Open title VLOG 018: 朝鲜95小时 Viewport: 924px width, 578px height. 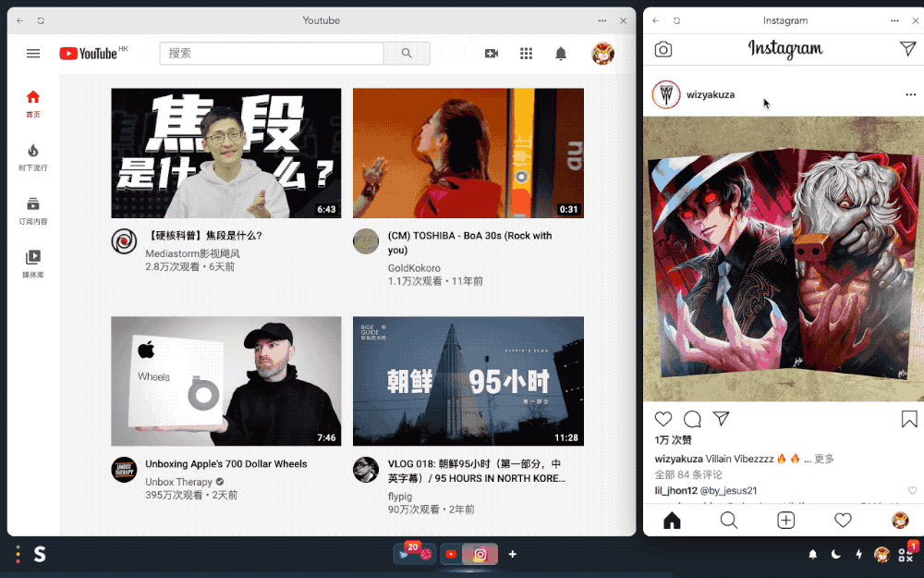tap(476, 472)
